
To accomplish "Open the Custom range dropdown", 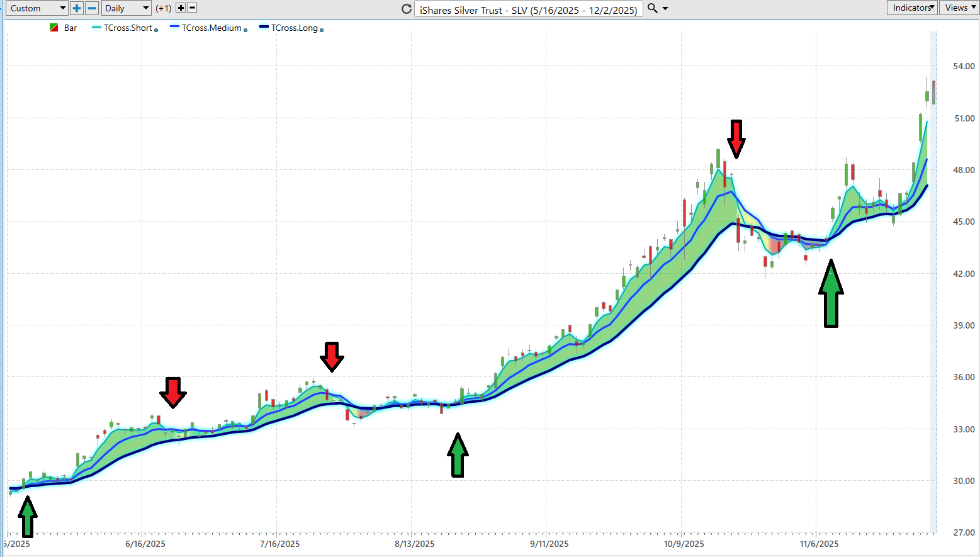I will click(37, 8).
